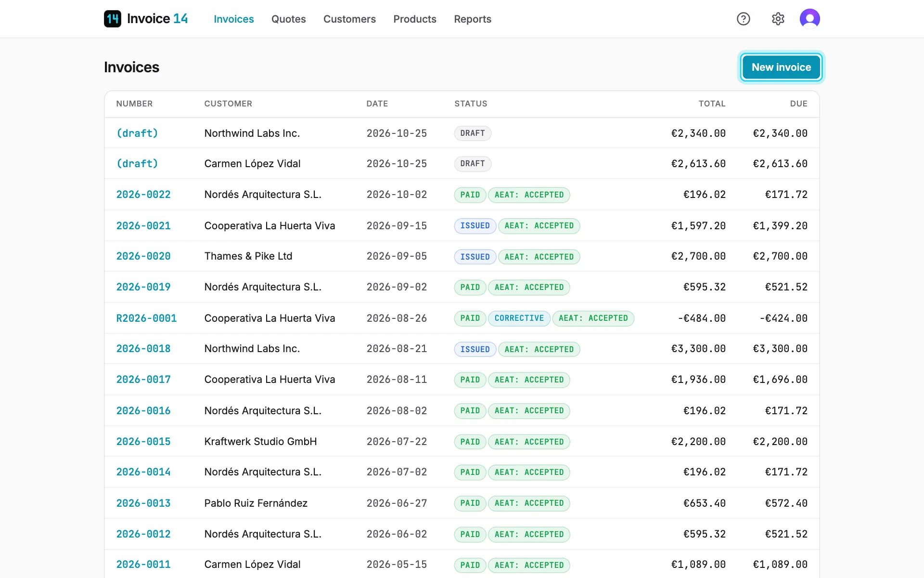This screenshot has height=578, width=924.
Task: Click the STATUS column header
Action: [x=471, y=104]
